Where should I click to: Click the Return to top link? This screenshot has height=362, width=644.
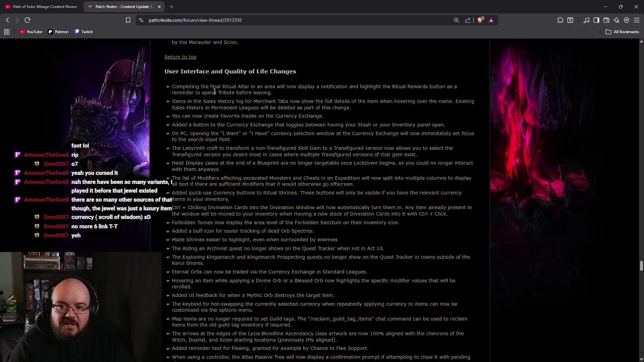click(180, 57)
